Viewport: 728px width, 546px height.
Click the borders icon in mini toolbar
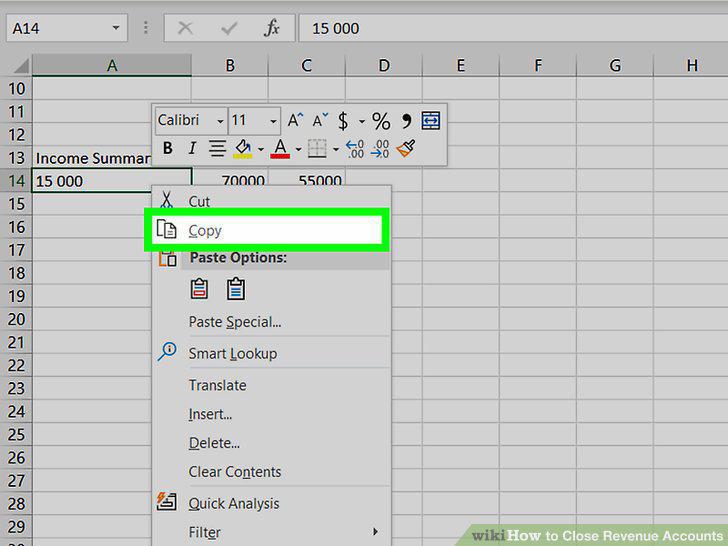tap(317, 149)
